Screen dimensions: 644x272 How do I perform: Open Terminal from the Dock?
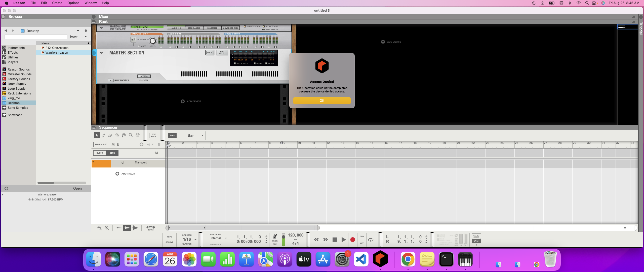tap(446, 259)
